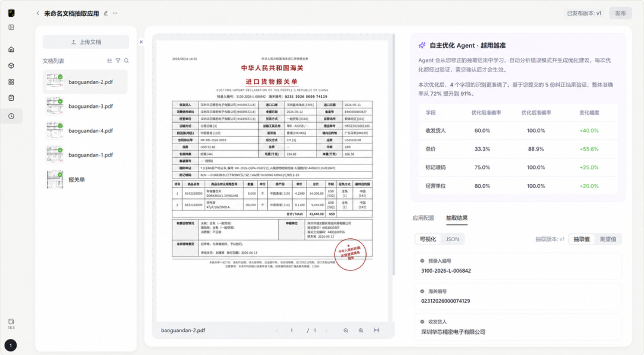Open the 抽取结果 tab
This screenshot has width=644, height=355.
point(457,218)
